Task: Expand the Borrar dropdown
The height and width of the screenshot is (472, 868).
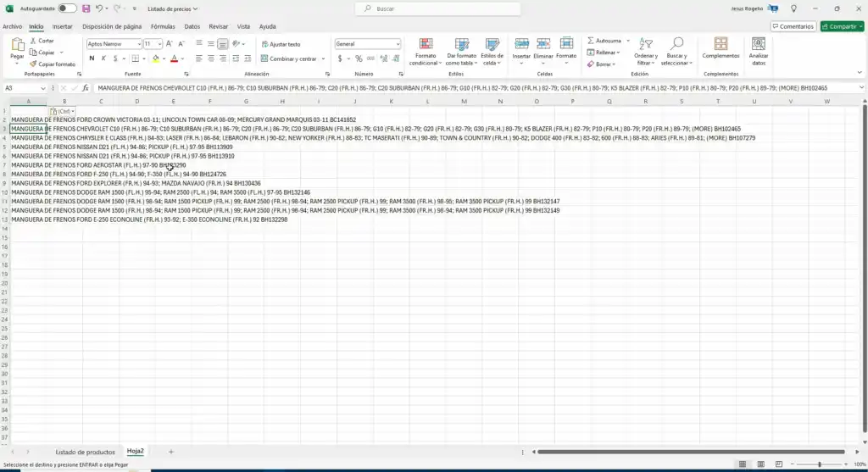Action: [x=614, y=64]
